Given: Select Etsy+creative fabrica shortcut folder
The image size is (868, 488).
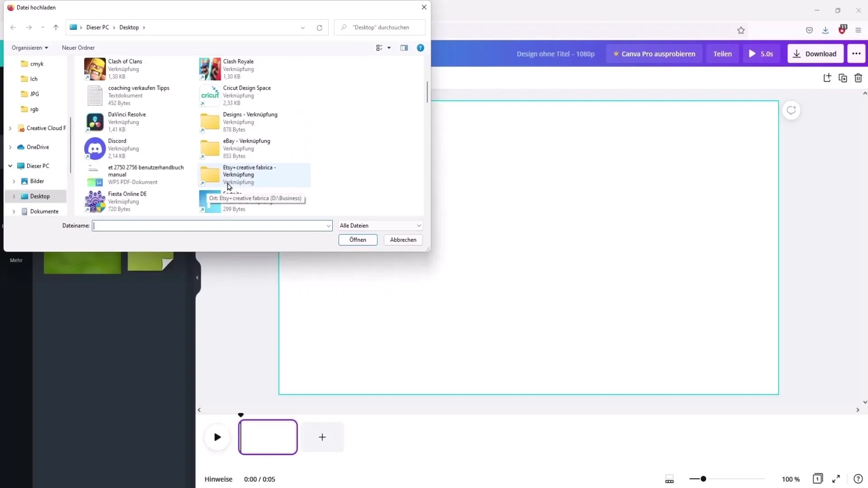Looking at the screenshot, I should click(x=253, y=175).
